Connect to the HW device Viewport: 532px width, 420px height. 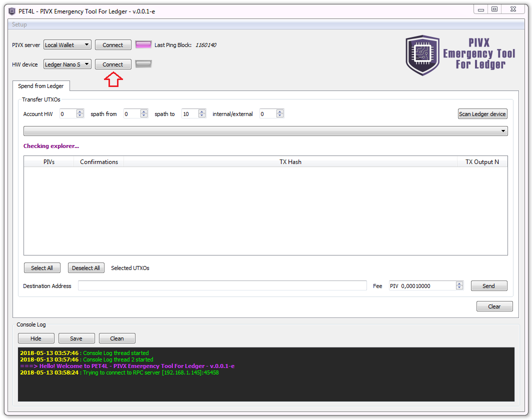pos(113,64)
